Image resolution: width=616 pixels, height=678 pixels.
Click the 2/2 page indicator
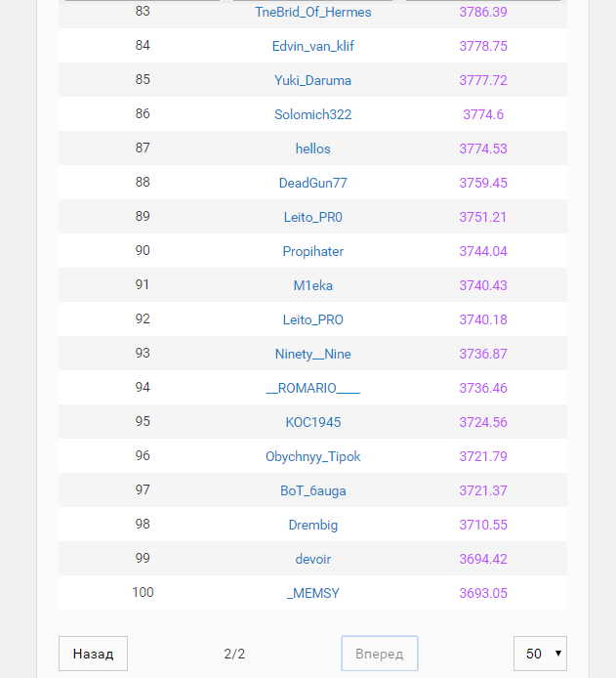pyautogui.click(x=234, y=654)
